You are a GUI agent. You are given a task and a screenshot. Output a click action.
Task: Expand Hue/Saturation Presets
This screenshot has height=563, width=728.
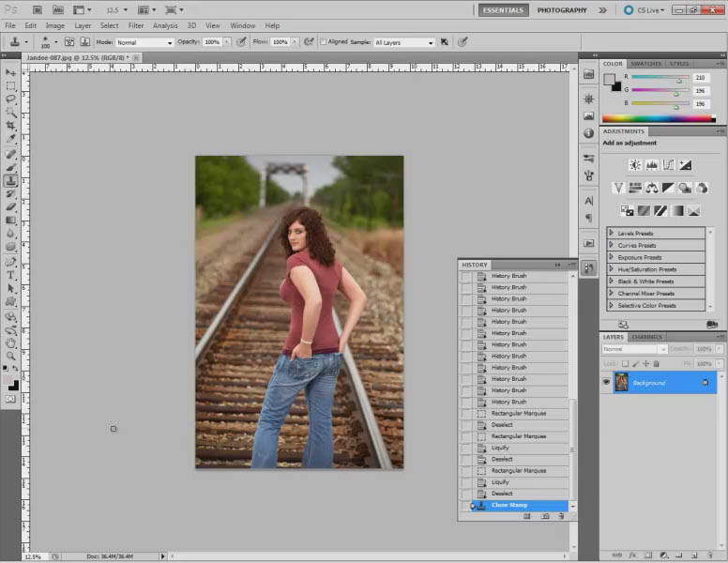(x=611, y=269)
